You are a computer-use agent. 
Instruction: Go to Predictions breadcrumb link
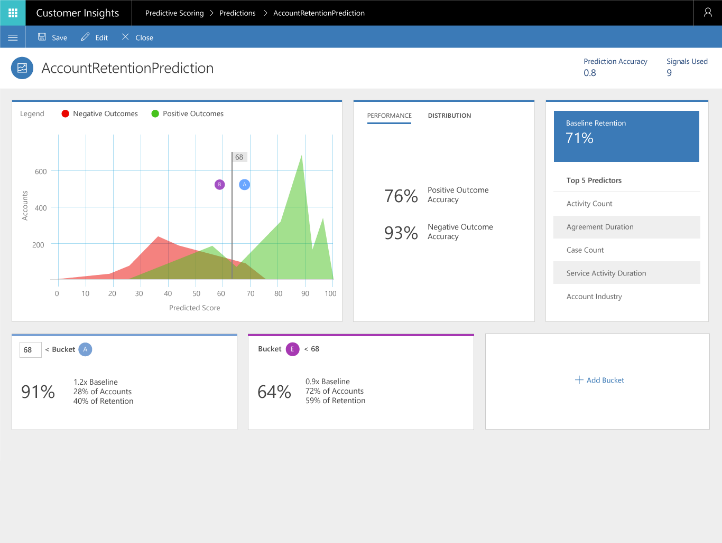point(238,13)
